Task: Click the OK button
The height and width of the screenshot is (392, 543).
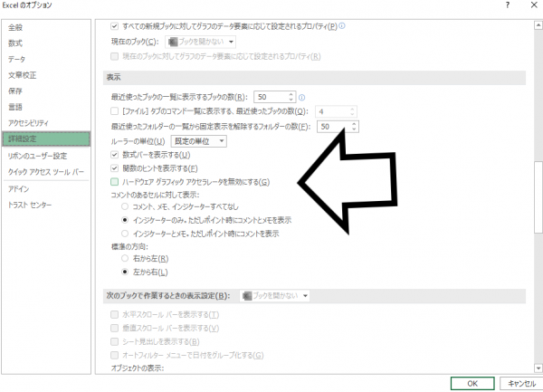Action: pyautogui.click(x=472, y=383)
